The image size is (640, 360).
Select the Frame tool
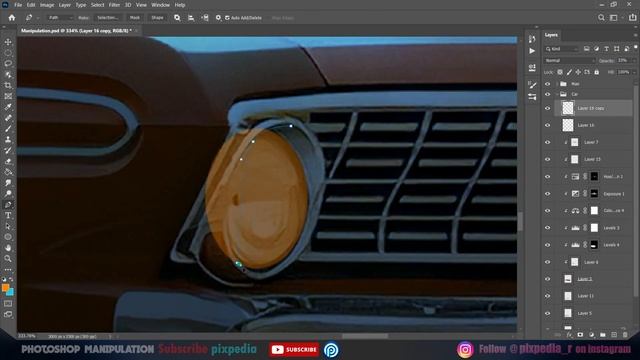[8, 96]
